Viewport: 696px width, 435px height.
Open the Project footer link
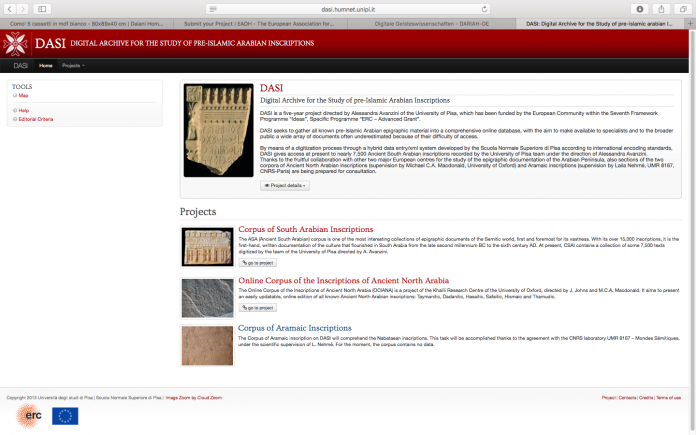click(609, 398)
